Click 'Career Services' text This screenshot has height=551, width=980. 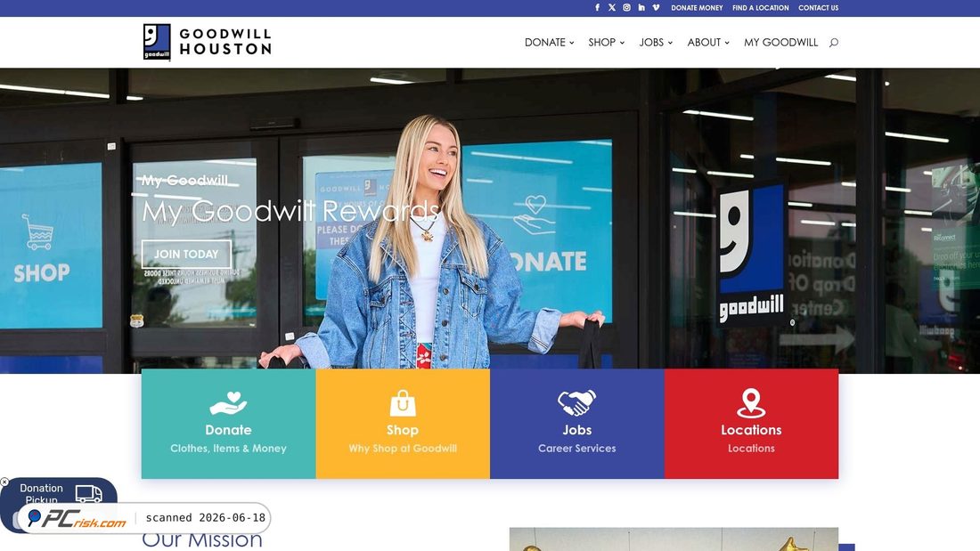(x=577, y=449)
